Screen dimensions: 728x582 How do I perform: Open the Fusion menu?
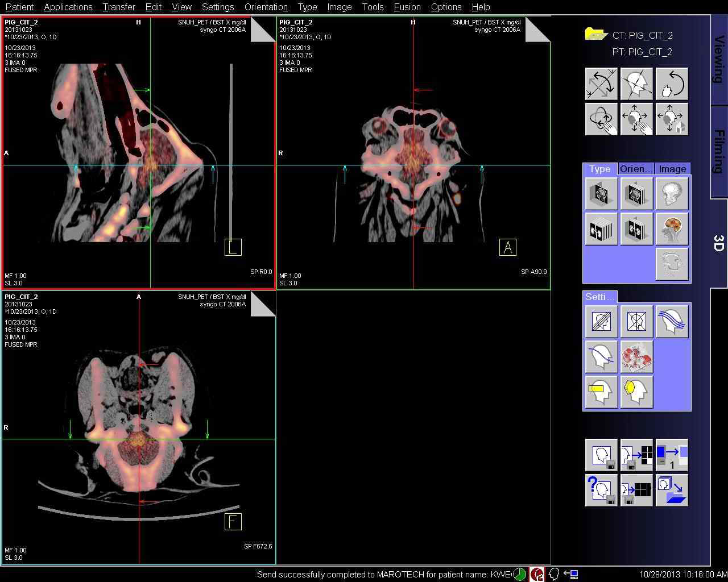[x=407, y=7]
